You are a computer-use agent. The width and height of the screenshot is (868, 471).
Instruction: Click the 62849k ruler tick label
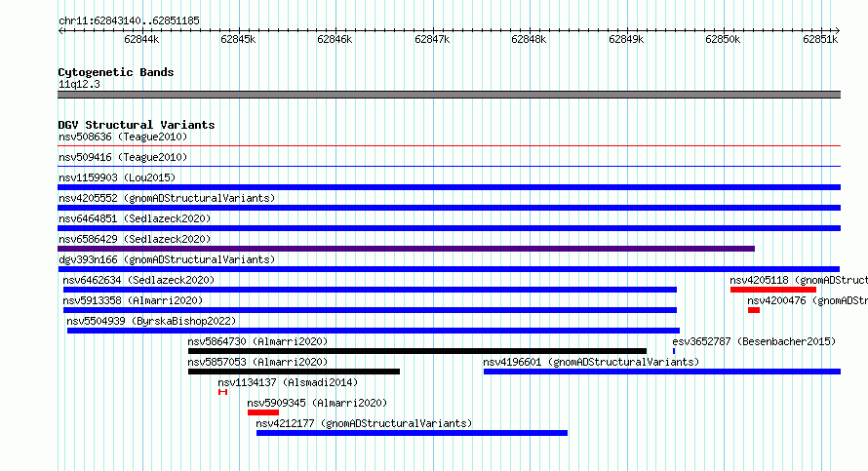coord(626,39)
